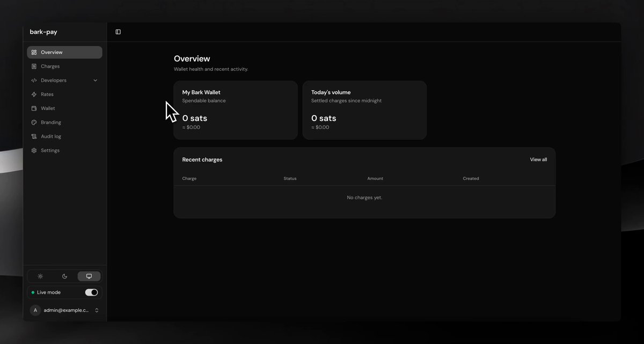Open the Wallet sidebar item
The width and height of the screenshot is (644, 344).
(64, 108)
